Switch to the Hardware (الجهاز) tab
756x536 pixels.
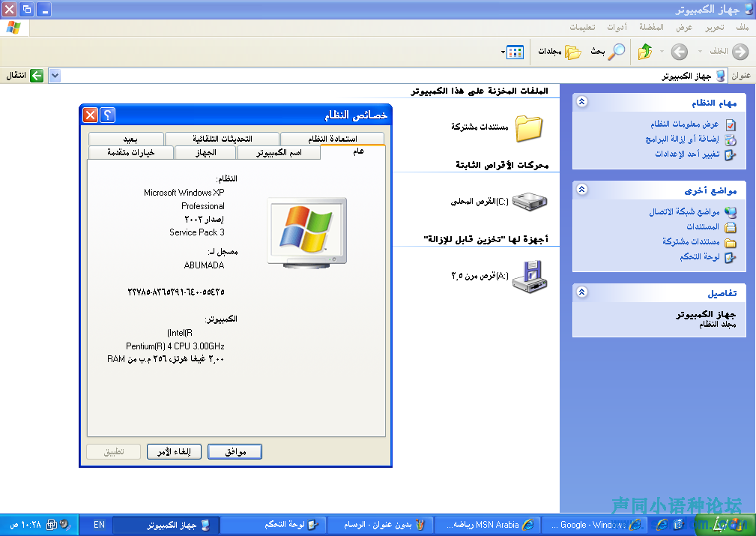click(206, 152)
